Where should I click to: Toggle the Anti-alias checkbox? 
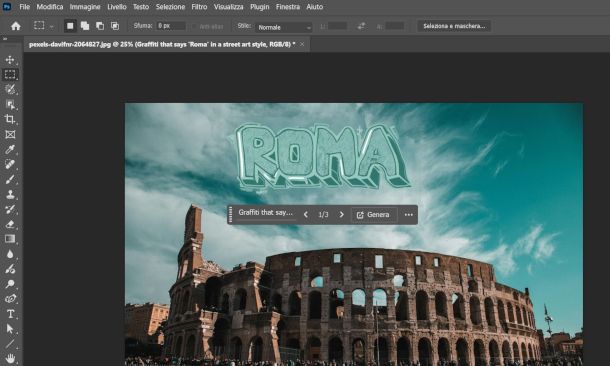[194, 26]
